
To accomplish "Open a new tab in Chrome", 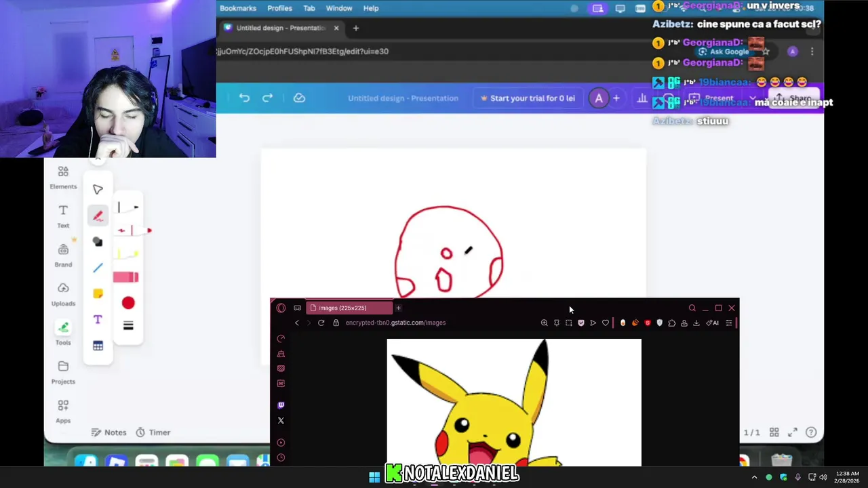I will [356, 28].
